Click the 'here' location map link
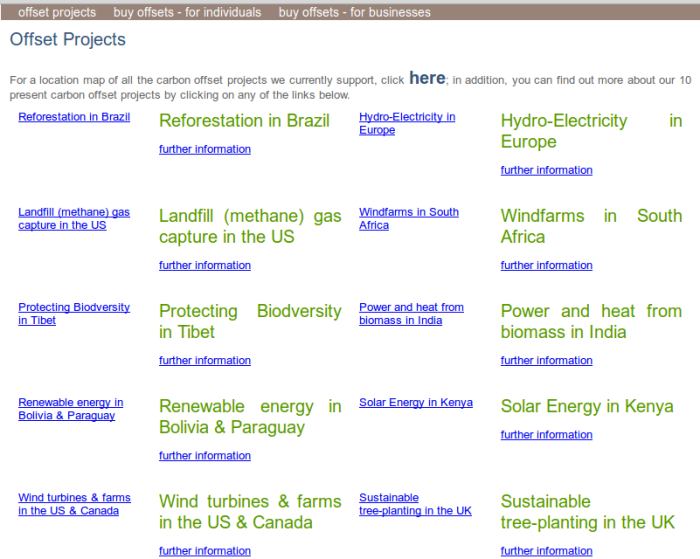The image size is (700, 559). (x=427, y=78)
